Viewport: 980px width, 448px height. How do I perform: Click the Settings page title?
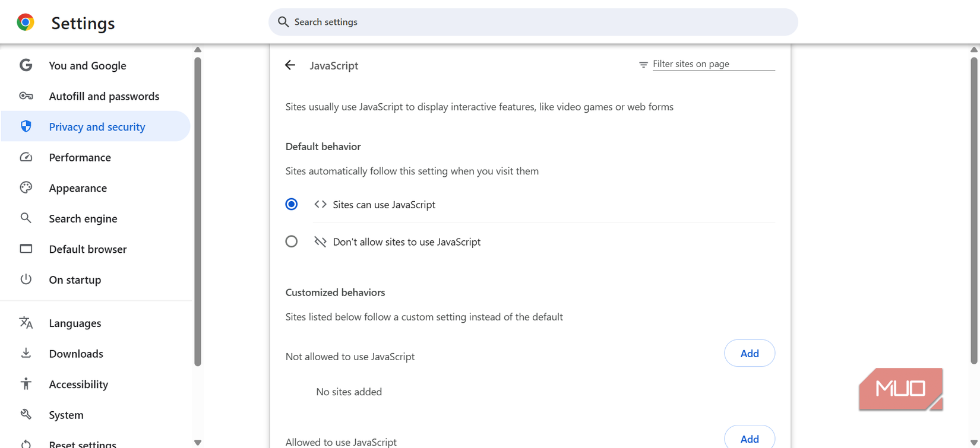pyautogui.click(x=83, y=23)
